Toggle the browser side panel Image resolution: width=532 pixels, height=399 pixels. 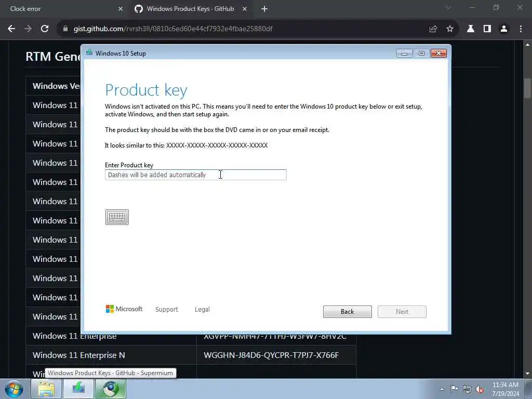coord(487,29)
